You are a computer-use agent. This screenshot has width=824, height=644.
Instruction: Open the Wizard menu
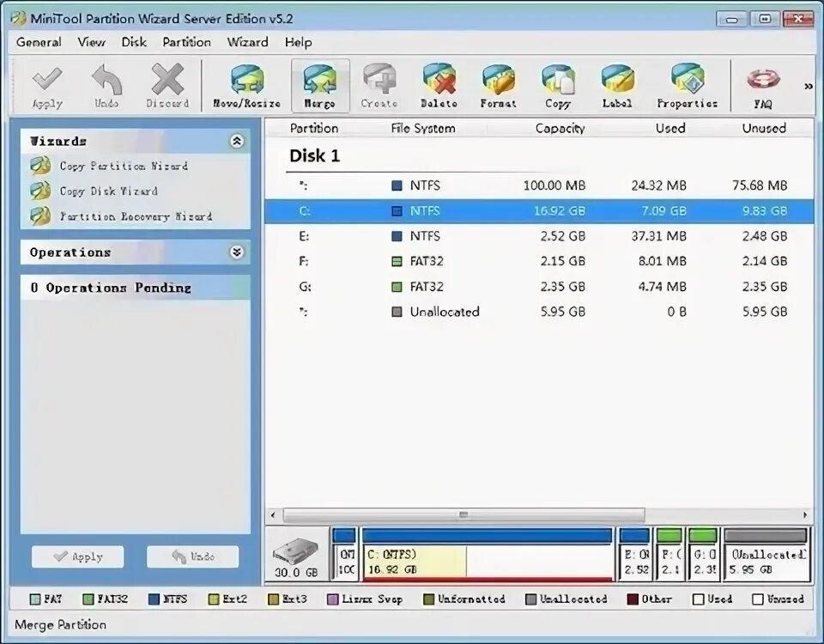pyautogui.click(x=247, y=42)
